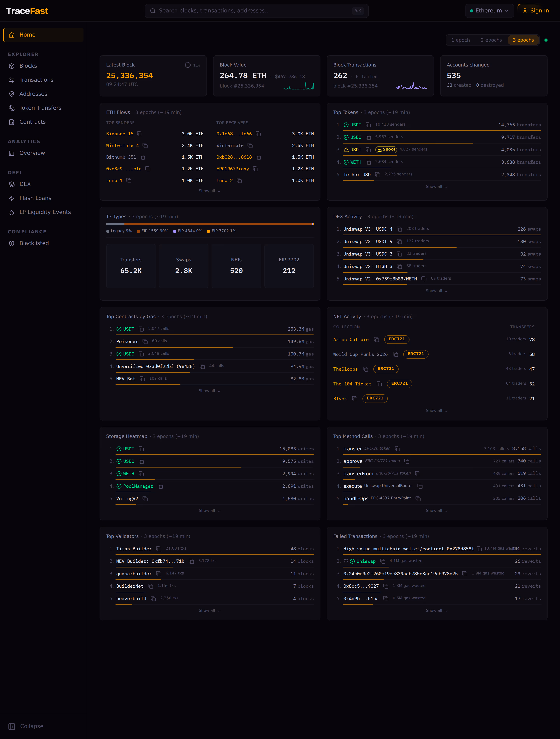560x739 pixels.
Task: Expand Show all in ETH Flows
Action: pyautogui.click(x=209, y=191)
